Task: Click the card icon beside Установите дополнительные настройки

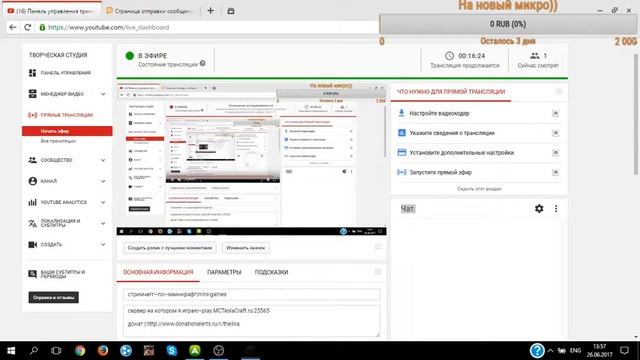Action: pyautogui.click(x=402, y=152)
